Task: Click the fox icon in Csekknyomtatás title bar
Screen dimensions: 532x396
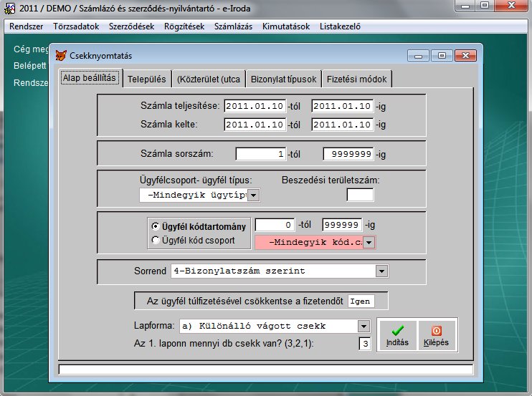Action: click(x=63, y=55)
